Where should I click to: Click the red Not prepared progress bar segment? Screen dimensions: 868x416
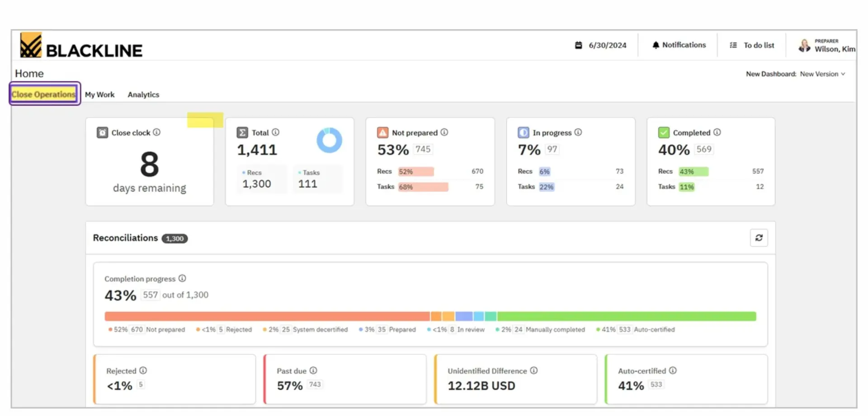[x=267, y=316]
